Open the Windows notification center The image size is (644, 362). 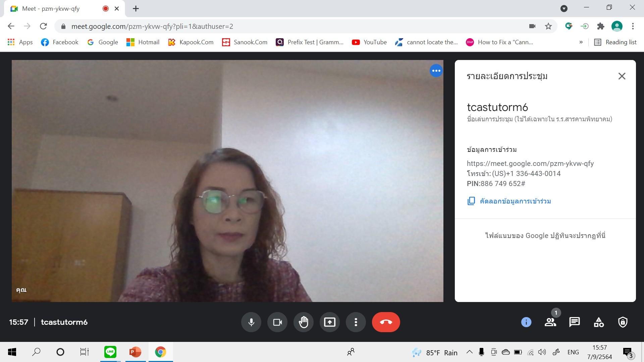(x=628, y=352)
